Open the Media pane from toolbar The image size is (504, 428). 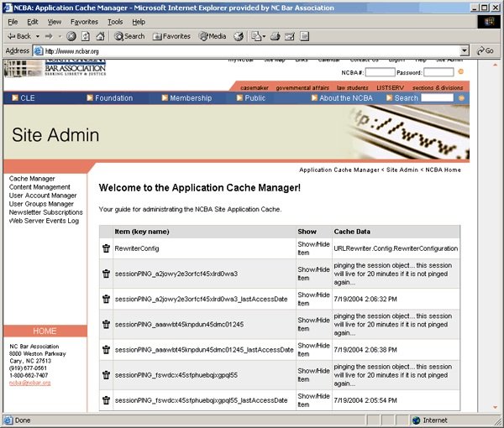click(213, 36)
